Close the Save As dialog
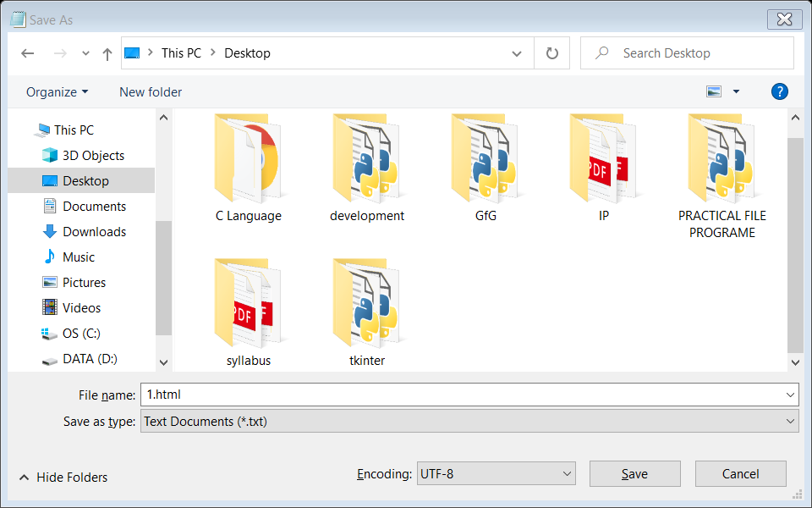 (785, 19)
